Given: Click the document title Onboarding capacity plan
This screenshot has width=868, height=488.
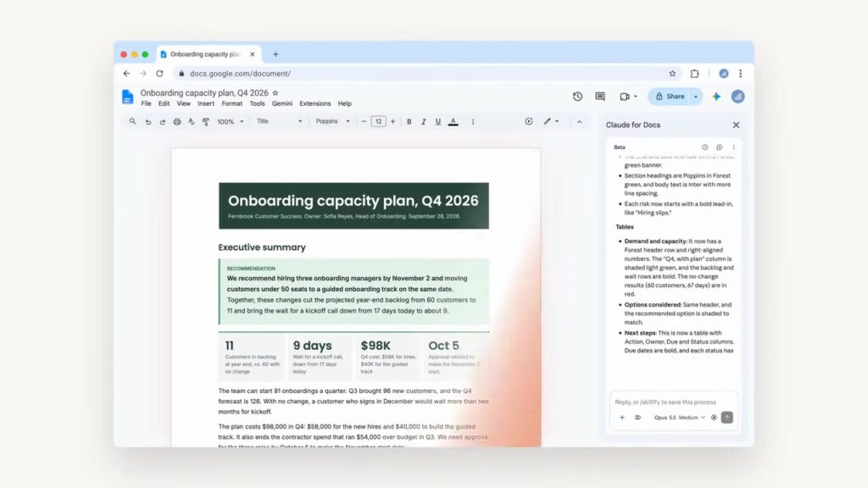Looking at the screenshot, I should 204,93.
